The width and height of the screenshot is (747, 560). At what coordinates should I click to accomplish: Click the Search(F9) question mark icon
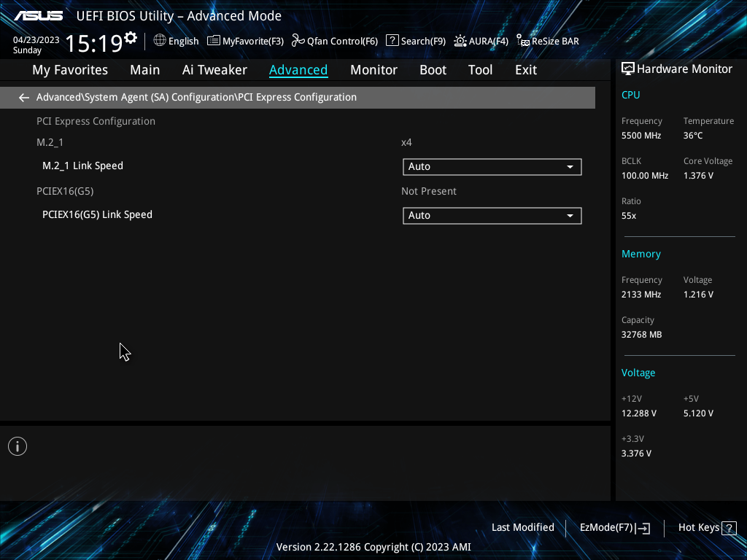392,40
